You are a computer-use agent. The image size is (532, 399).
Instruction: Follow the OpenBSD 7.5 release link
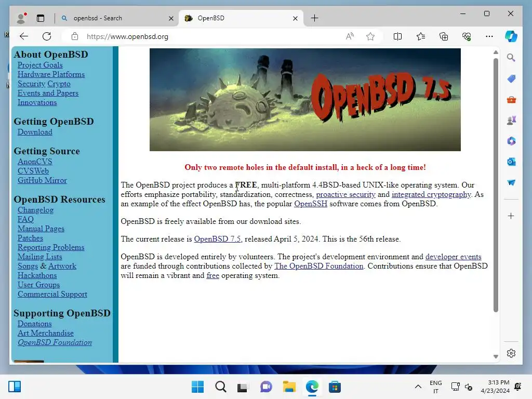(217, 239)
